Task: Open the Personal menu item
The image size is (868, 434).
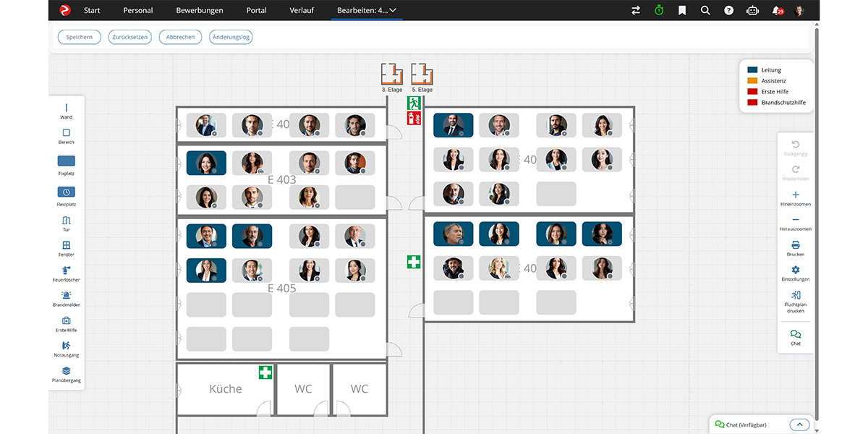Action: click(138, 10)
